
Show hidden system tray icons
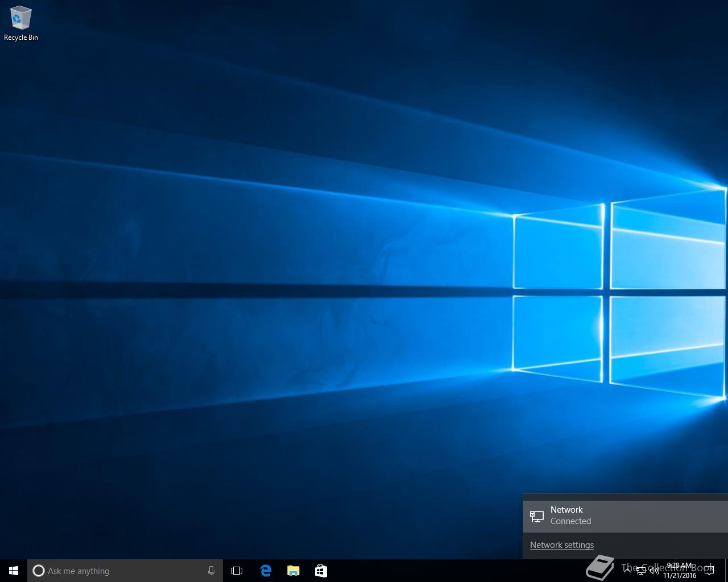627,571
